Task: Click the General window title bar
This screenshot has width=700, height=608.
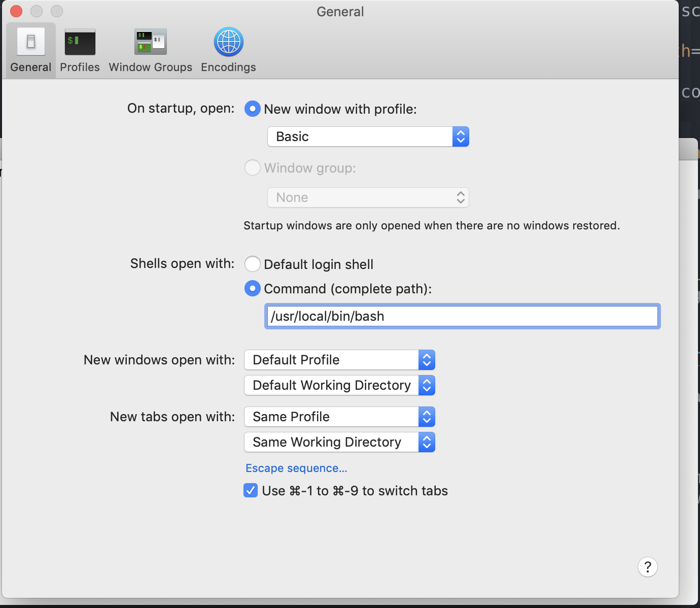Action: 340,11
